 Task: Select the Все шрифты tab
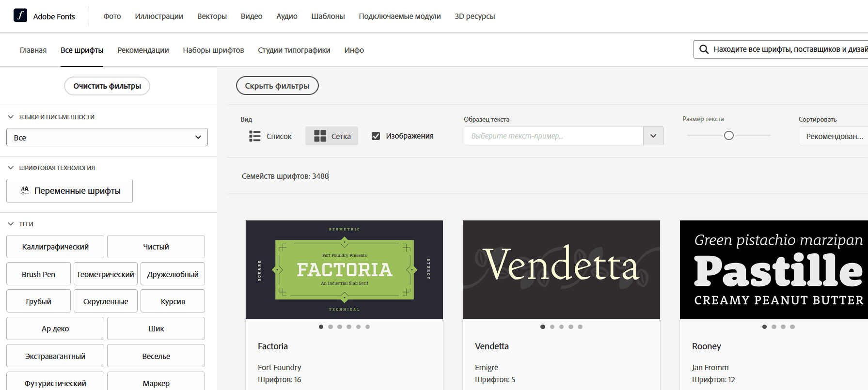click(x=82, y=50)
